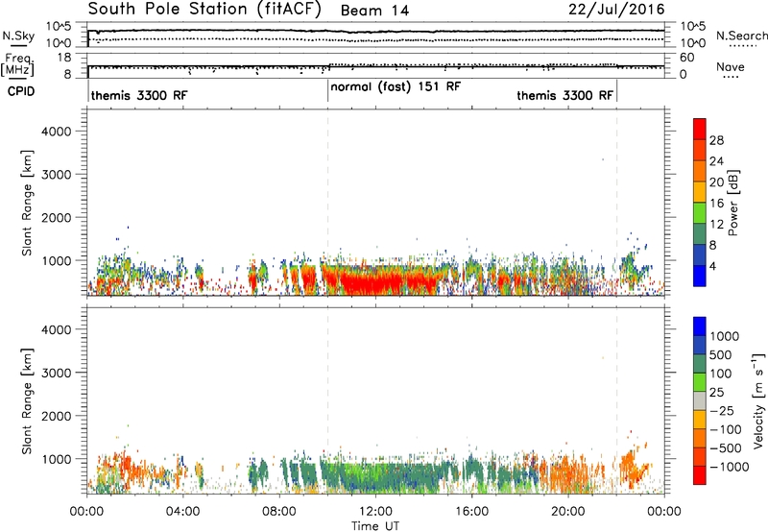Click the blue bottom segment of Power colorbar

click(x=700, y=276)
